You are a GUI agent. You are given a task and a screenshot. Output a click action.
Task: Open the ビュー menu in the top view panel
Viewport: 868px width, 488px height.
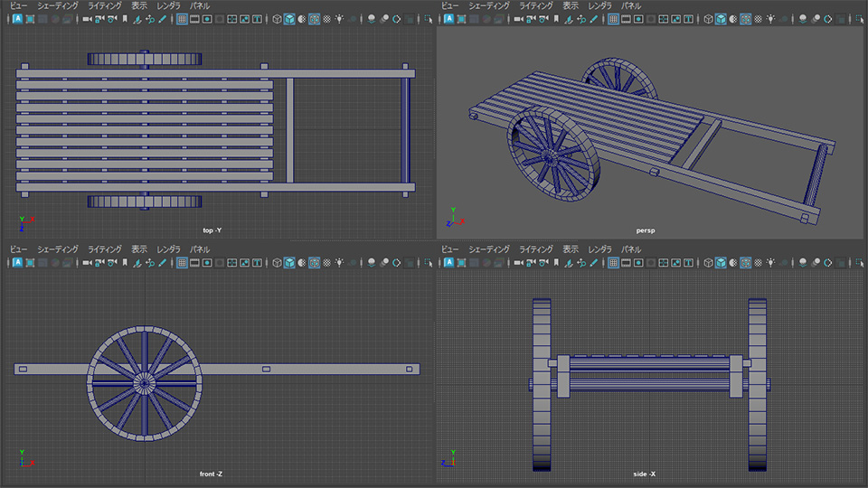[x=18, y=5]
